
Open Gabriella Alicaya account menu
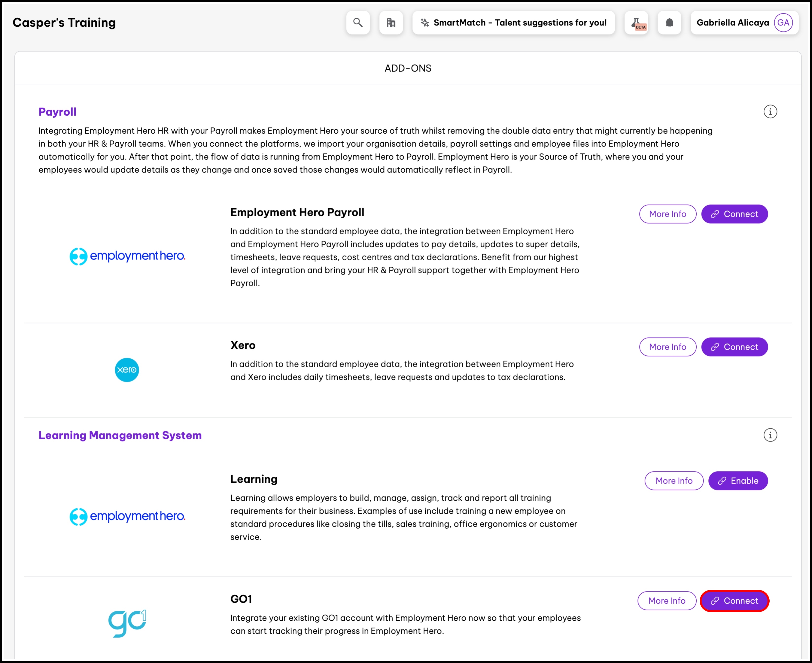[732, 22]
